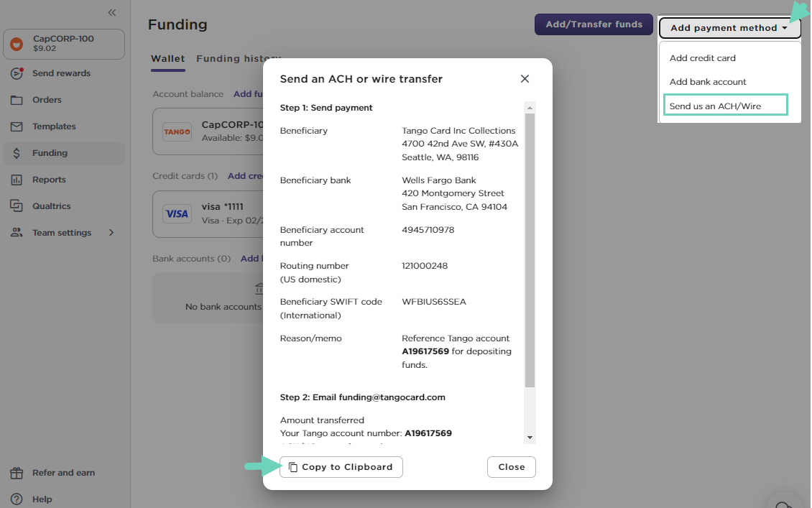Click the dialog scrollbar up arrow

(x=530, y=108)
